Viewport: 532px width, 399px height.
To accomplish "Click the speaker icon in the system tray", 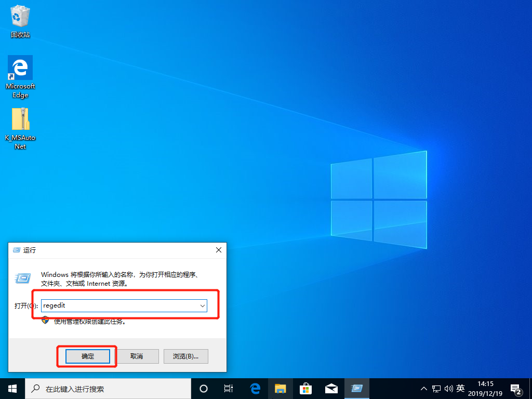I will [x=448, y=388].
